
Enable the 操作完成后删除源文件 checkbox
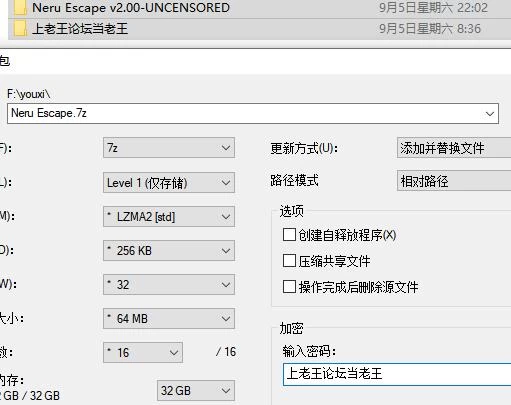coord(289,286)
